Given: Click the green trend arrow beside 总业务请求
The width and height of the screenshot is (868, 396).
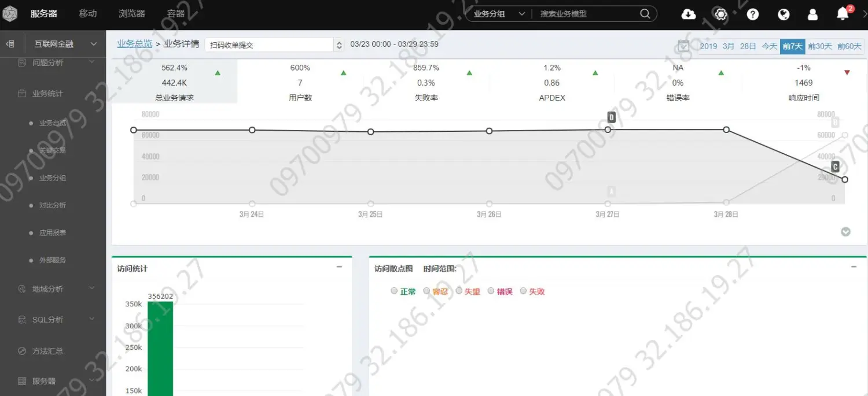Looking at the screenshot, I should tap(218, 73).
